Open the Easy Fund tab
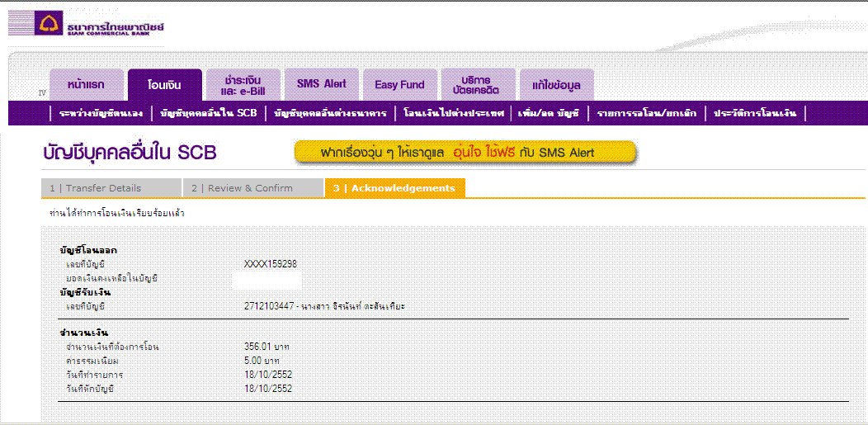The height and width of the screenshot is (425, 868). (x=399, y=85)
